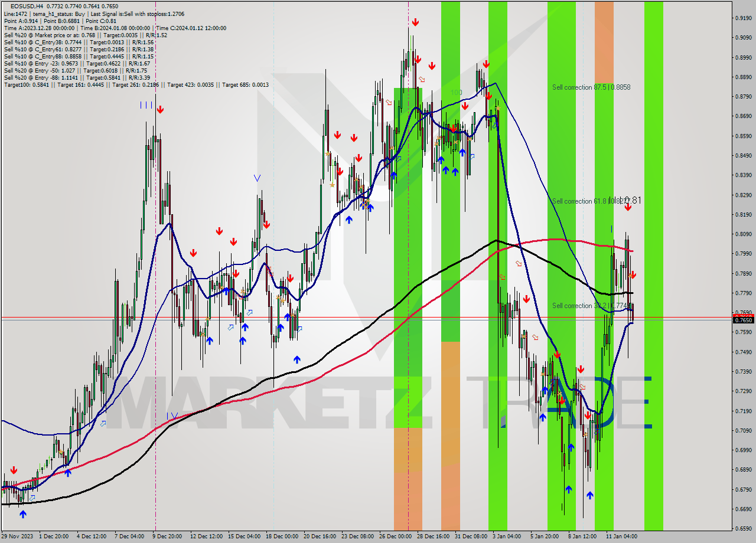
Task: Click the '26 Dec 00:00' time axis label
Action: (x=395, y=537)
